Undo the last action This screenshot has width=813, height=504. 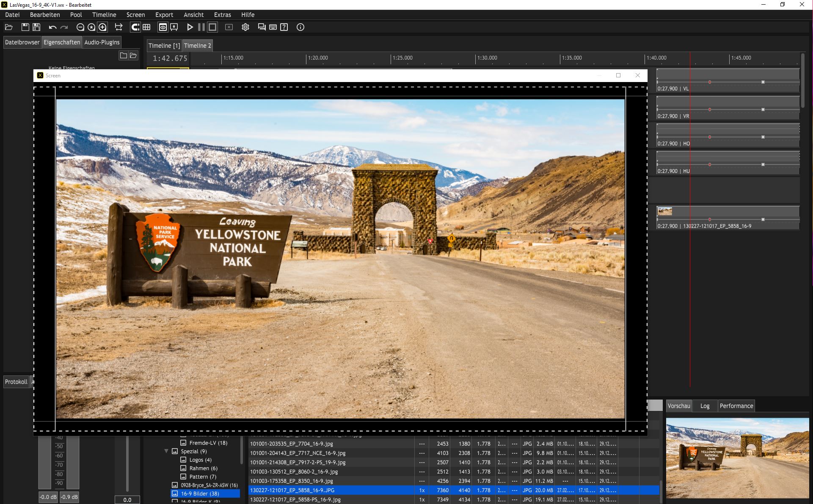[x=52, y=27]
